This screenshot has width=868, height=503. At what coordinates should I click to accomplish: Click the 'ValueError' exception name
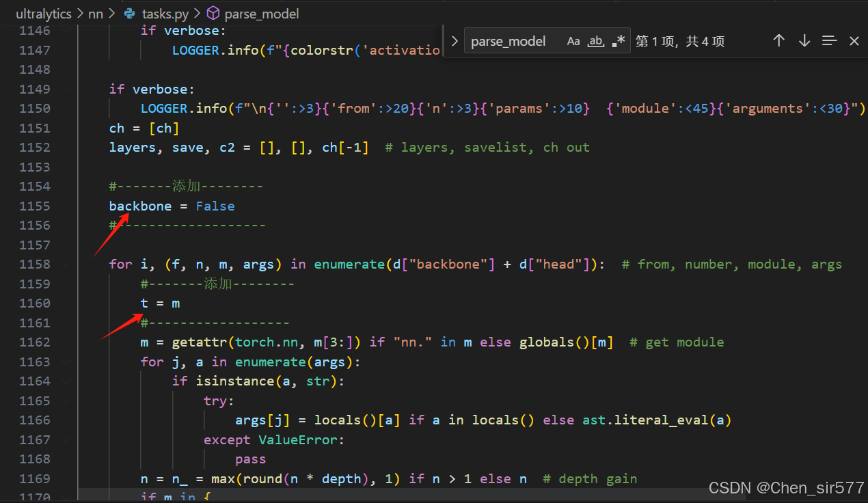click(298, 439)
